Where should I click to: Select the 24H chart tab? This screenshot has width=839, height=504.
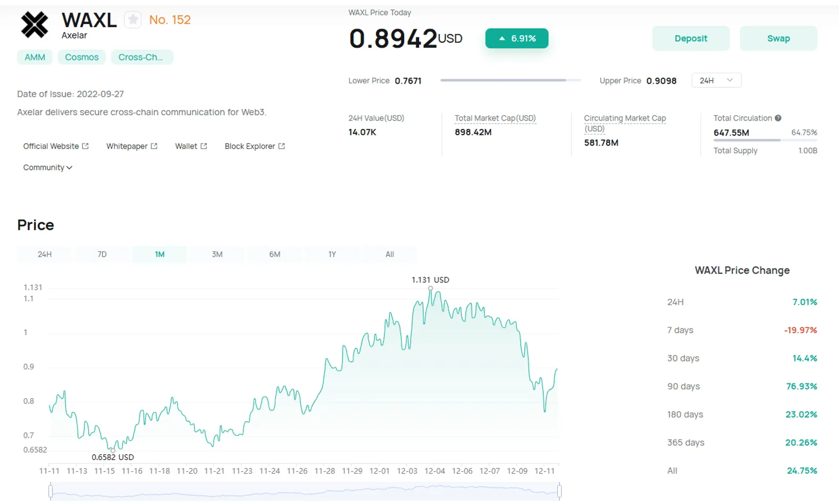click(x=45, y=254)
